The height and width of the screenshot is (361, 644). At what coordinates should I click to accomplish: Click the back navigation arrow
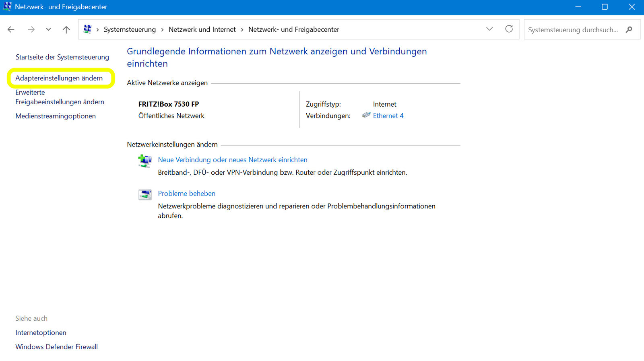pyautogui.click(x=11, y=29)
